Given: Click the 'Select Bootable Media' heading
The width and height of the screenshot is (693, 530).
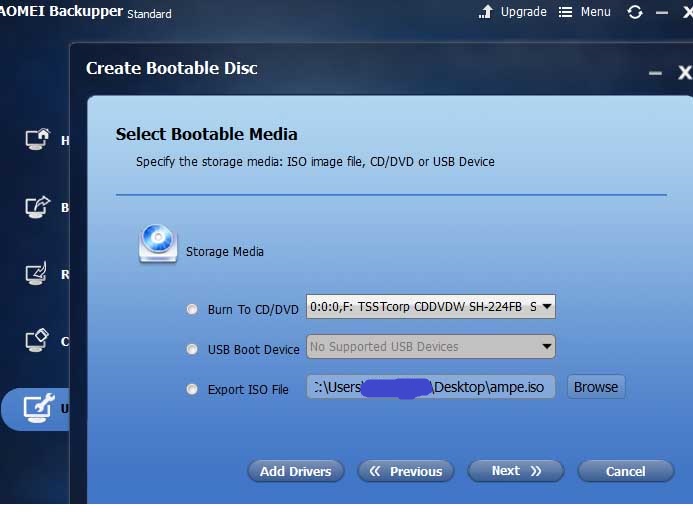Looking at the screenshot, I should click(206, 134).
